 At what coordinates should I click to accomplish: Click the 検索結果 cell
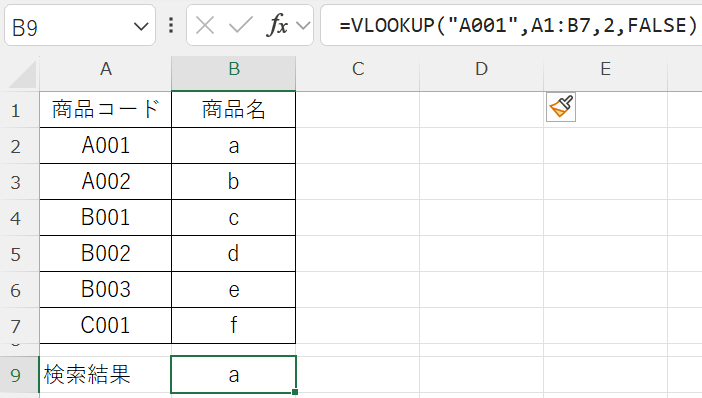[x=106, y=375]
